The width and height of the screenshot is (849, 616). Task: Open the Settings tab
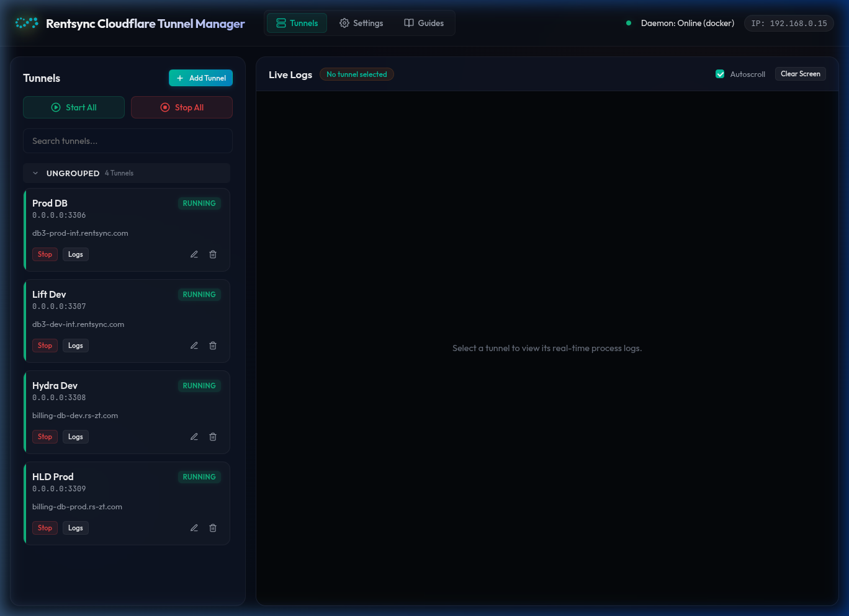(x=361, y=23)
